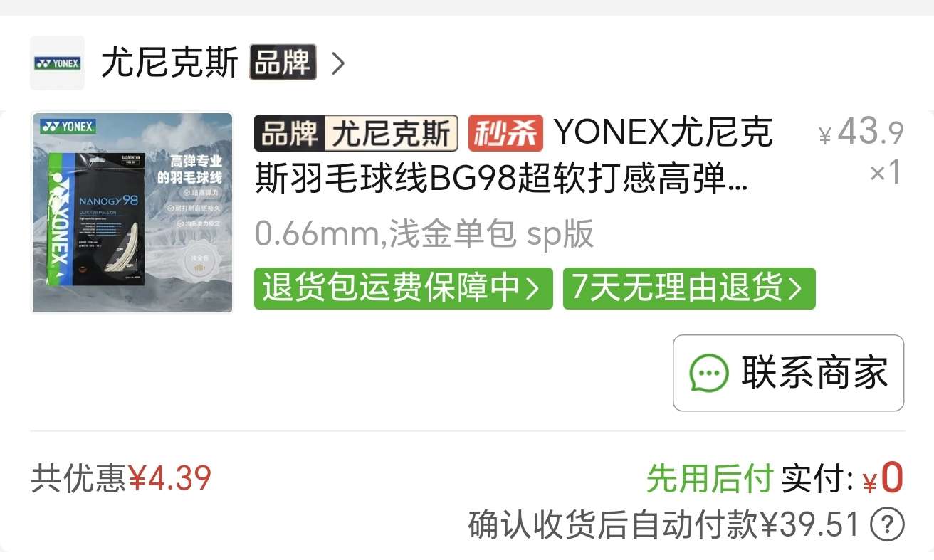The image size is (934, 560).
Task: Tap the 品牌 尤尼克斯 product tag
Action: pos(356,133)
